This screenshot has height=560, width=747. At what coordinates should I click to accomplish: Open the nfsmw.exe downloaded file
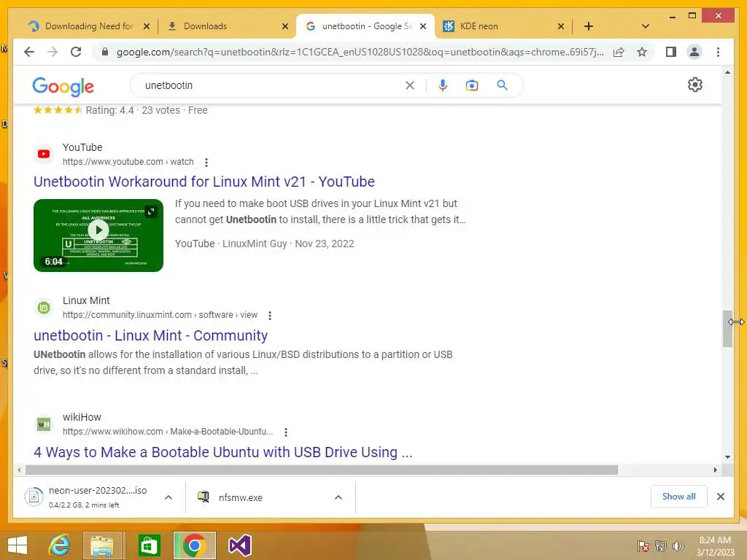tap(240, 497)
